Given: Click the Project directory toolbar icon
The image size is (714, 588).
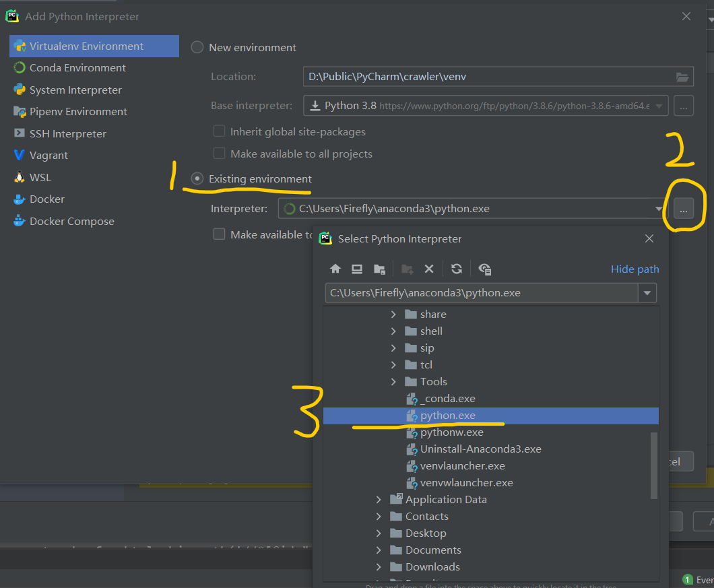Looking at the screenshot, I should click(379, 269).
